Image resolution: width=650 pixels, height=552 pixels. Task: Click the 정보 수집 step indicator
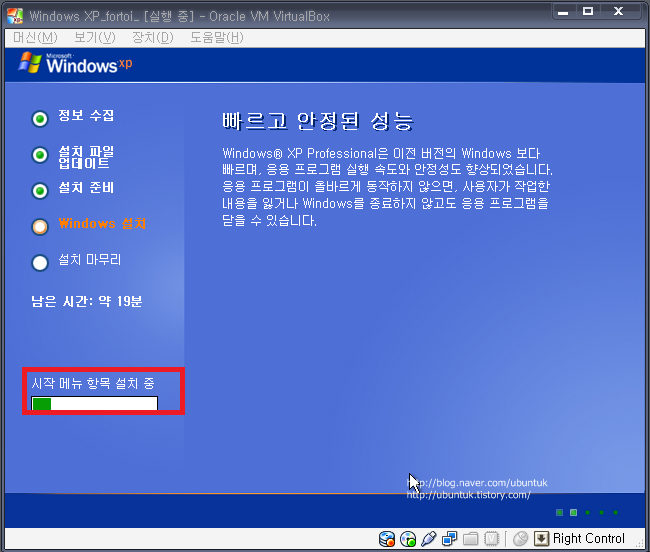(40, 119)
